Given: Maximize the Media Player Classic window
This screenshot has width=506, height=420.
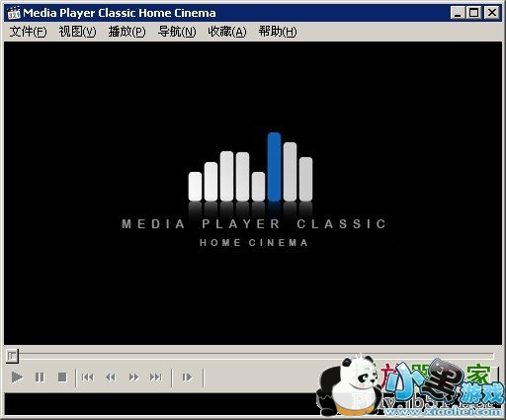Looking at the screenshot, I should (474, 13).
